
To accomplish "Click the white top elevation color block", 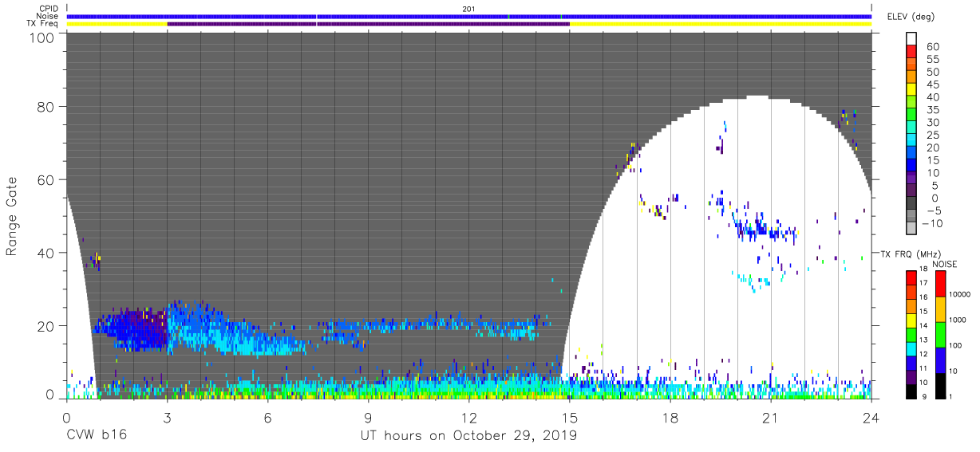I will [x=912, y=39].
